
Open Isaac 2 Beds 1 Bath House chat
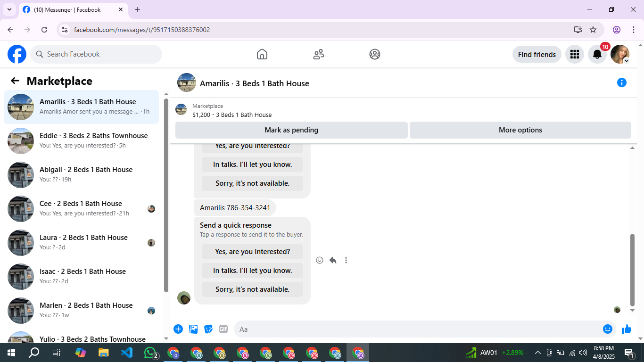pyautogui.click(x=82, y=277)
